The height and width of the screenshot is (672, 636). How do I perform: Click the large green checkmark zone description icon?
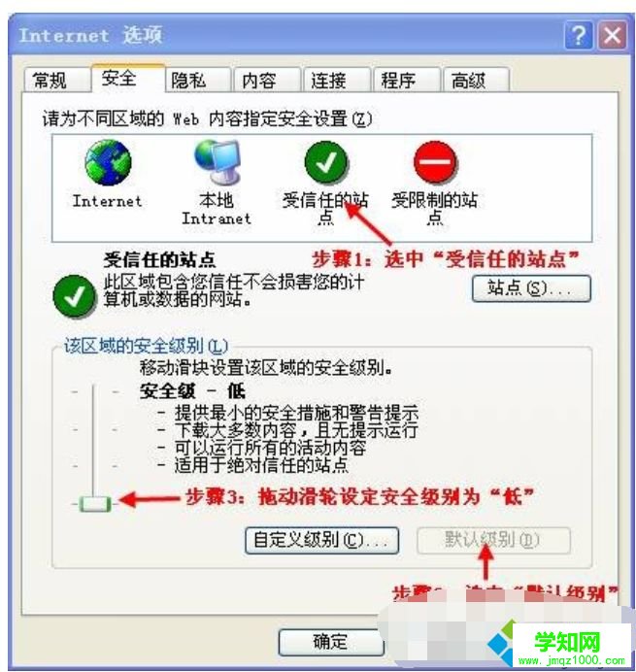(75, 296)
